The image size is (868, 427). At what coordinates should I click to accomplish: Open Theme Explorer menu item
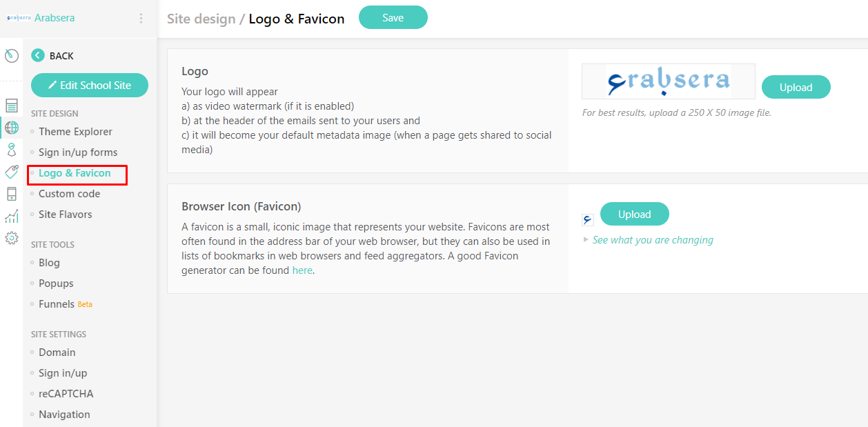coord(75,132)
